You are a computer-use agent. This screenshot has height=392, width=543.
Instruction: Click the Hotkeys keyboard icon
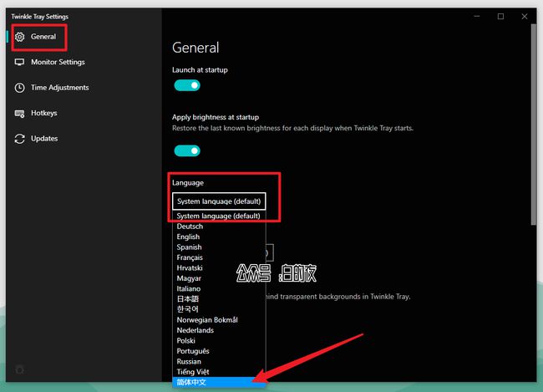(20, 113)
